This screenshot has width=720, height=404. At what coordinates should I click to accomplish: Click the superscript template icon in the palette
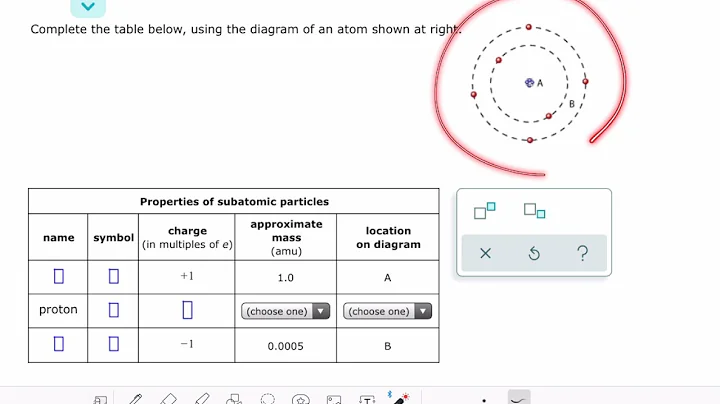tap(484, 211)
